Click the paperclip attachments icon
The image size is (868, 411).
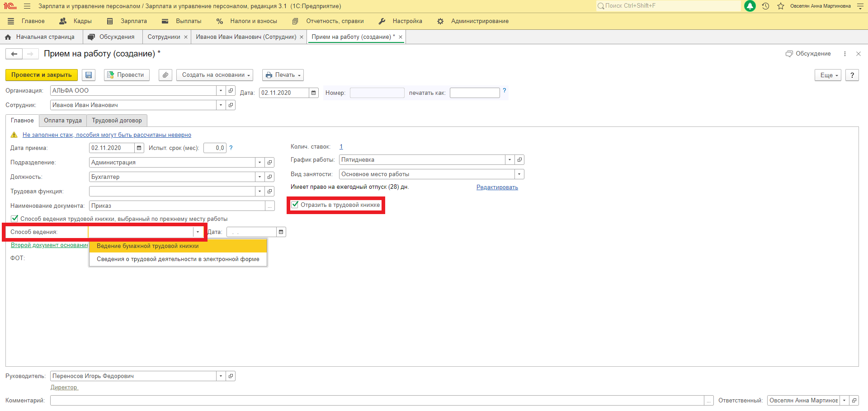point(165,75)
